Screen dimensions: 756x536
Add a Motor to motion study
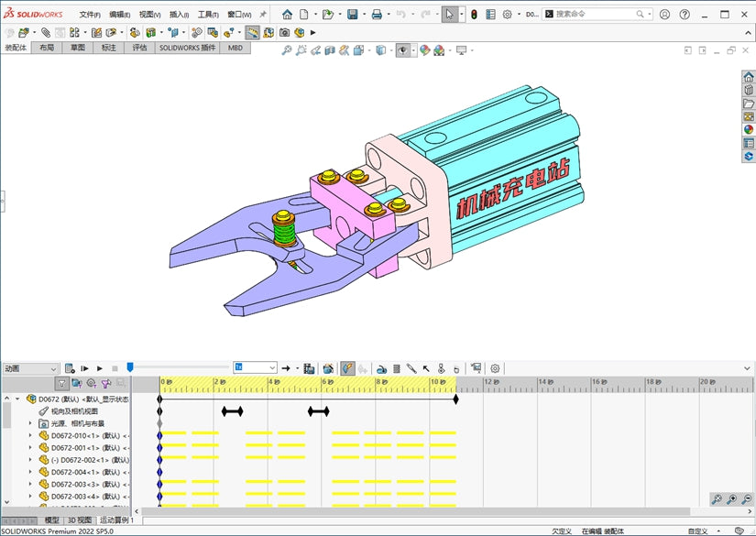click(x=381, y=368)
